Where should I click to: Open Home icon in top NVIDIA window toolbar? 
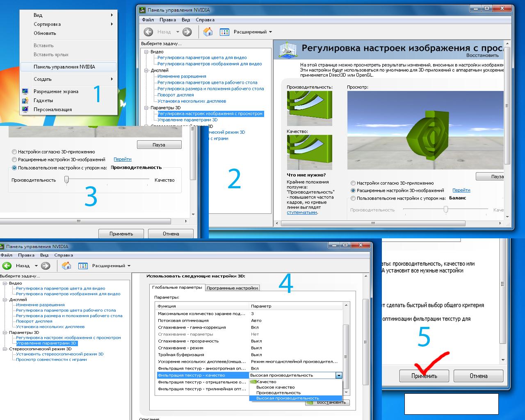pyautogui.click(x=208, y=32)
